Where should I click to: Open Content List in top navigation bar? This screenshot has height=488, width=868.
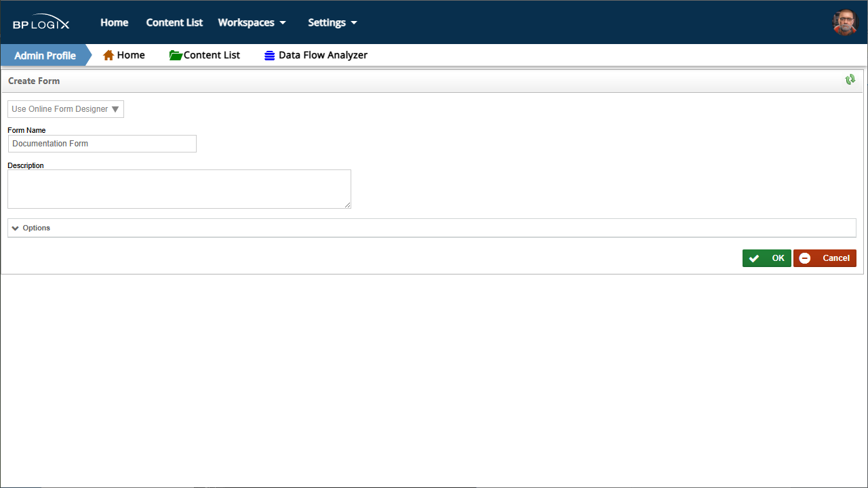pos(174,22)
